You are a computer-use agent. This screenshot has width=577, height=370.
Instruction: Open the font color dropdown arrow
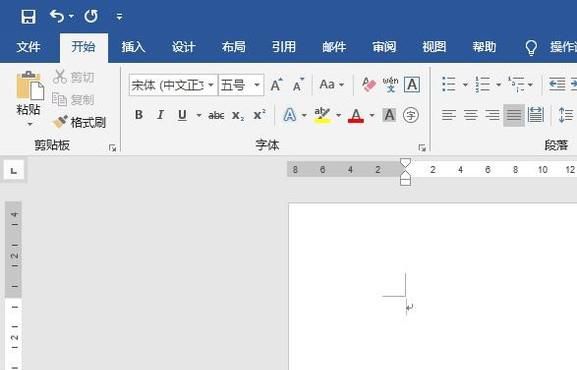click(x=372, y=116)
